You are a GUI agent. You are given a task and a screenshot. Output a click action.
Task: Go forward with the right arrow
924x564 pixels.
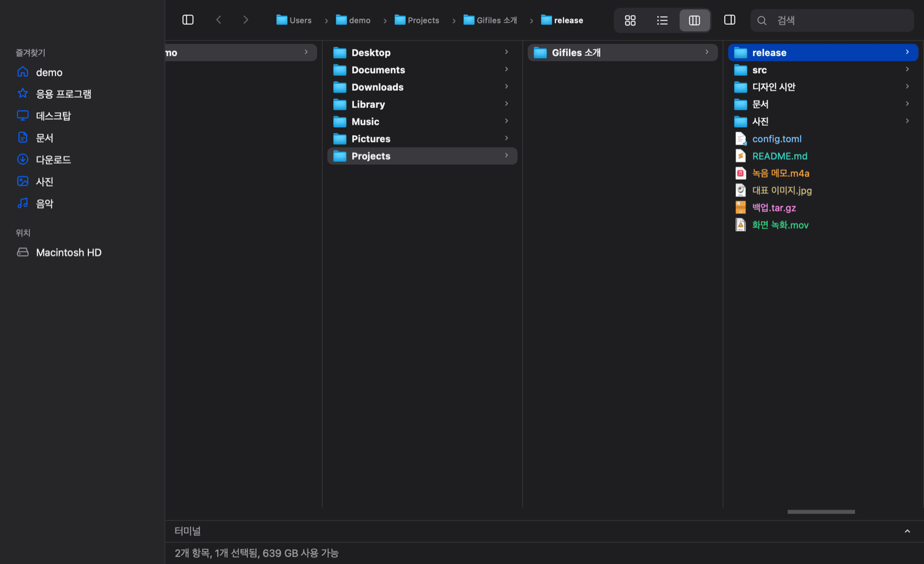[245, 20]
